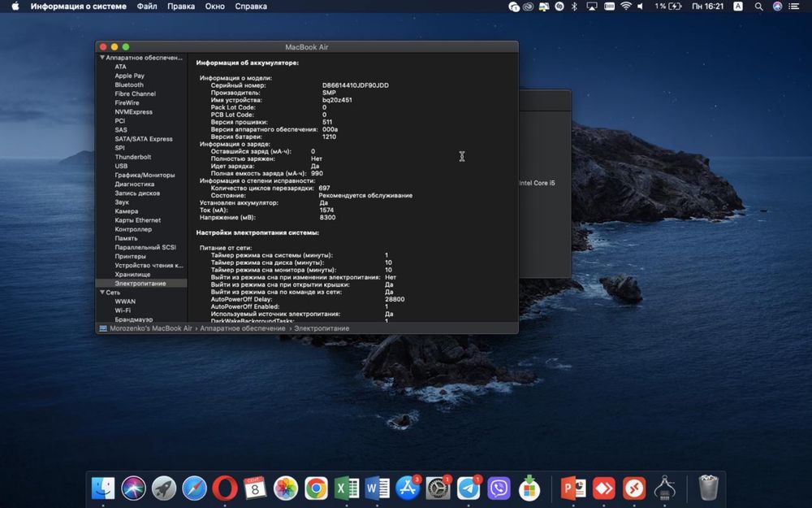This screenshot has height=508, width=812.
Task: Open AnyDesk in the dock
Action: coord(604,488)
